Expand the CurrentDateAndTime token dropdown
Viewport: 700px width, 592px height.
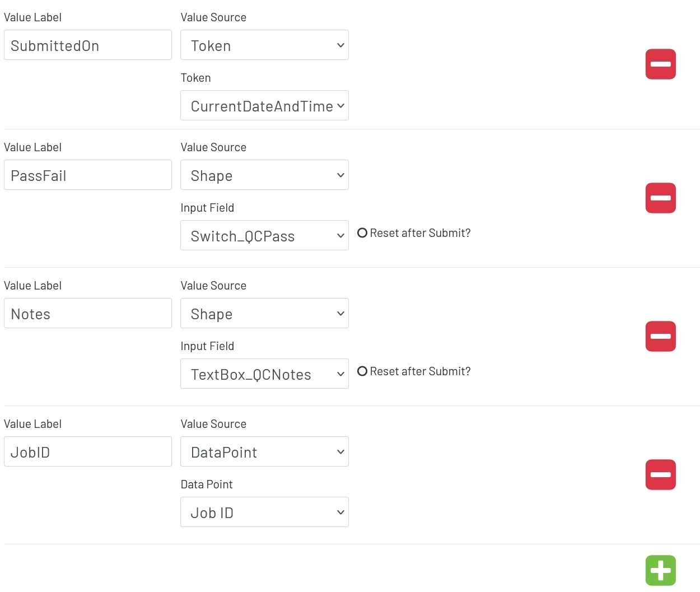pyautogui.click(x=264, y=105)
